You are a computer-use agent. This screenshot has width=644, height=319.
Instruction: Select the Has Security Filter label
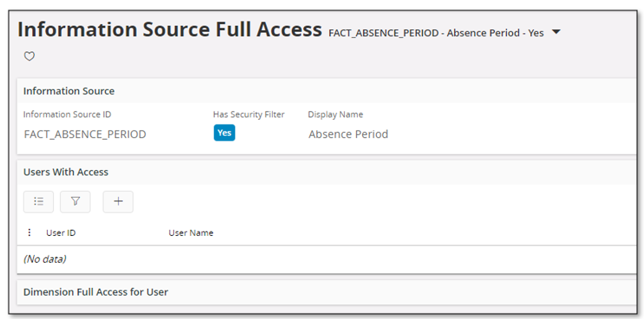249,114
